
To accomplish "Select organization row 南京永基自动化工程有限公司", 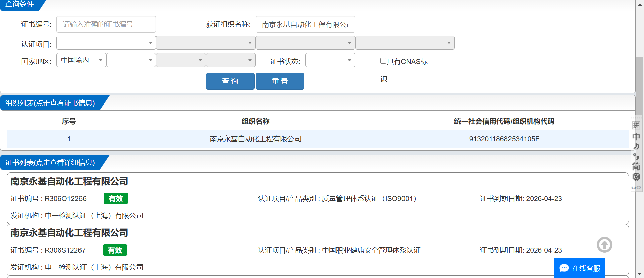I will tap(318, 139).
